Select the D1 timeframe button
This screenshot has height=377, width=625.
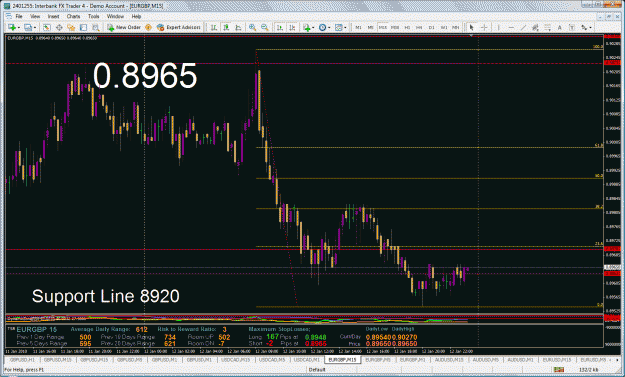click(432, 27)
